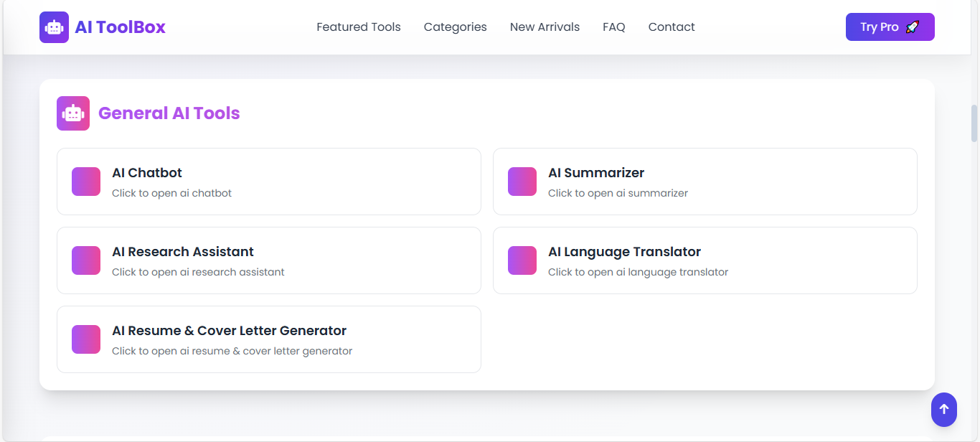This screenshot has width=980, height=442.
Task: Open the AI Language Translator title
Action: pos(625,252)
